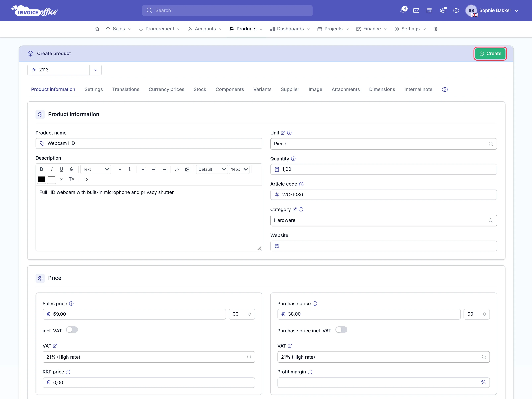532x399 pixels.
Task: Apply underline formatting in description editor
Action: 61,169
